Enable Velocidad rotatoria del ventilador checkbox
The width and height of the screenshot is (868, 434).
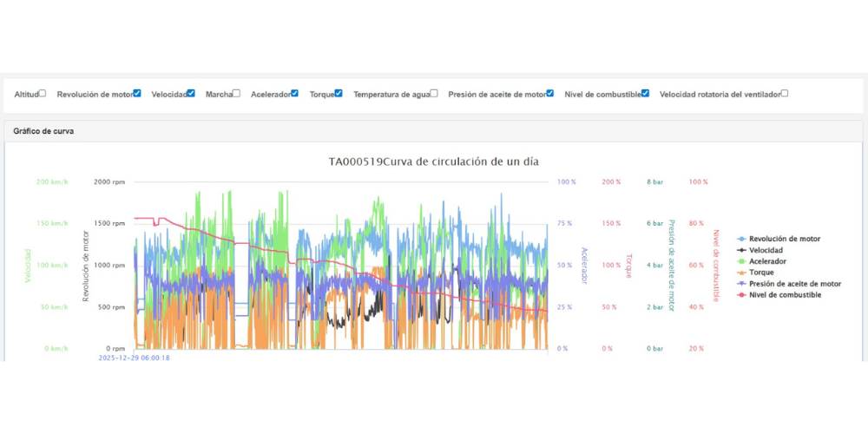(x=785, y=94)
